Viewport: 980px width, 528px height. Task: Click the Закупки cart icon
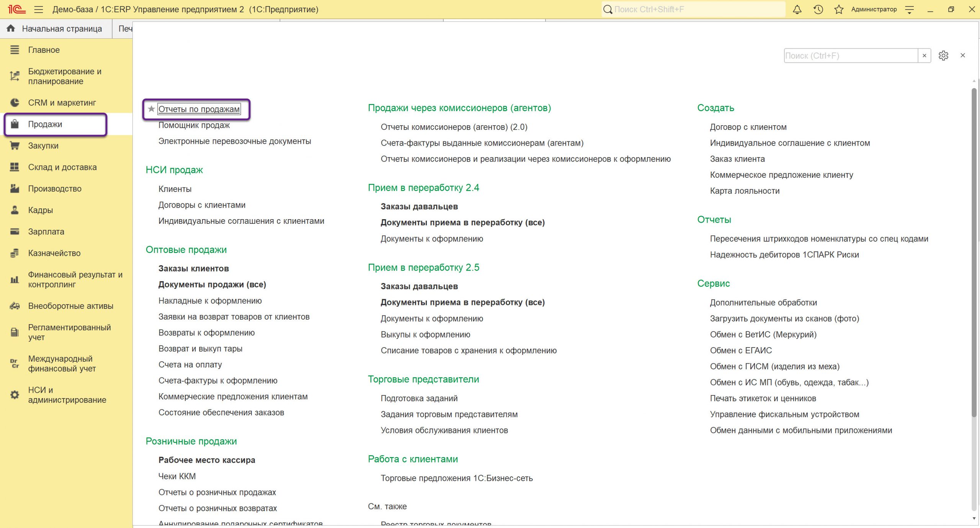[15, 146]
